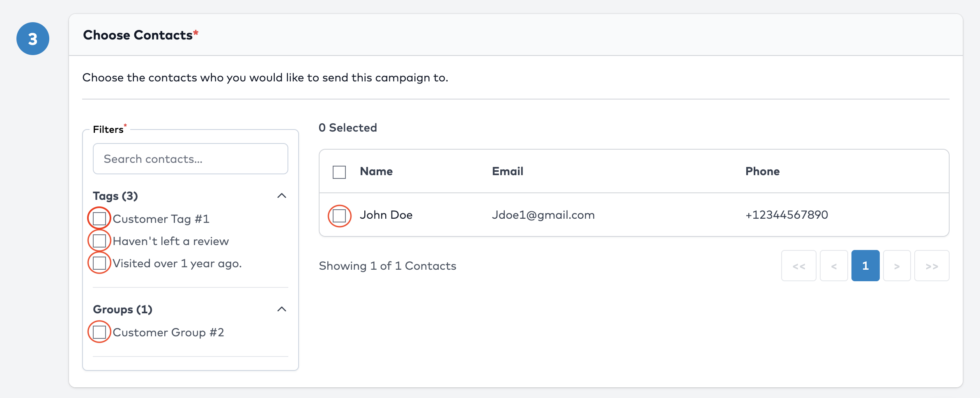Image resolution: width=980 pixels, height=398 pixels.
Task: Go to the previous contacts page
Action: (834, 266)
